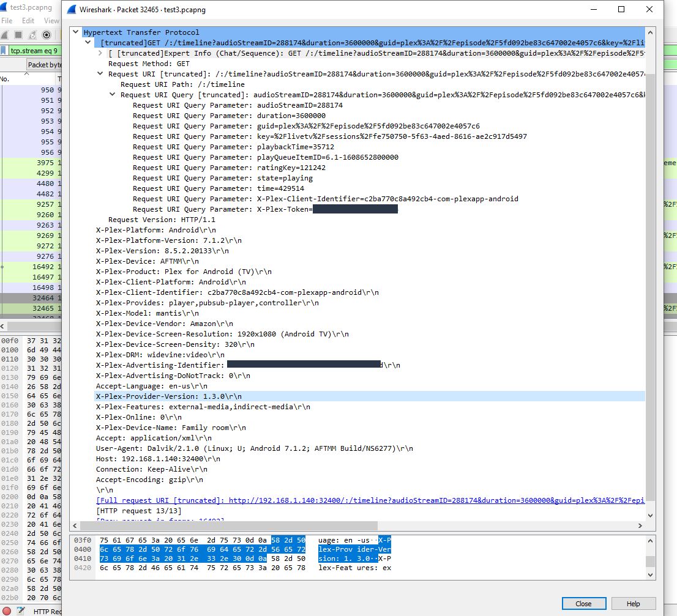
Task: Click Wireshark fin icon in packet dialog title
Action: 72,10
